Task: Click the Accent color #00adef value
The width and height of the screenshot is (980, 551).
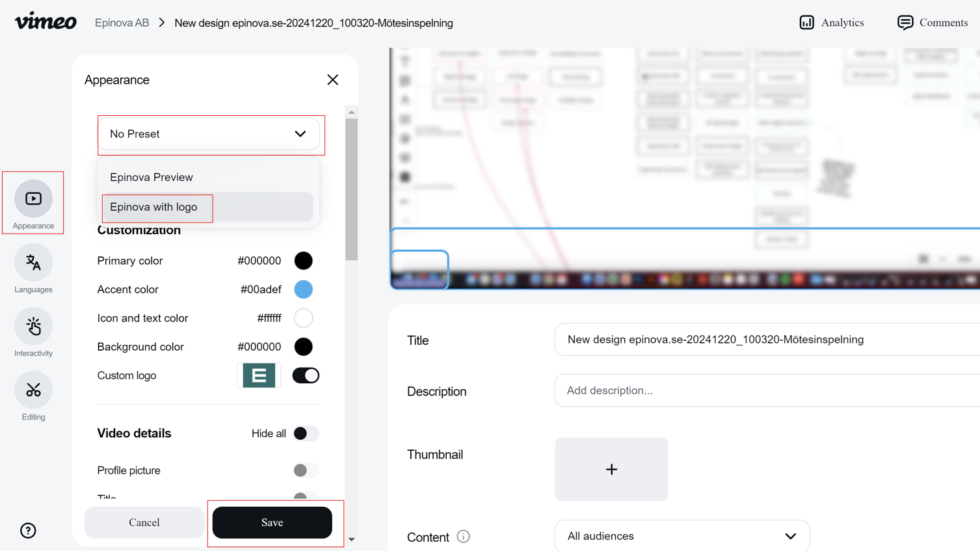Action: coord(261,289)
